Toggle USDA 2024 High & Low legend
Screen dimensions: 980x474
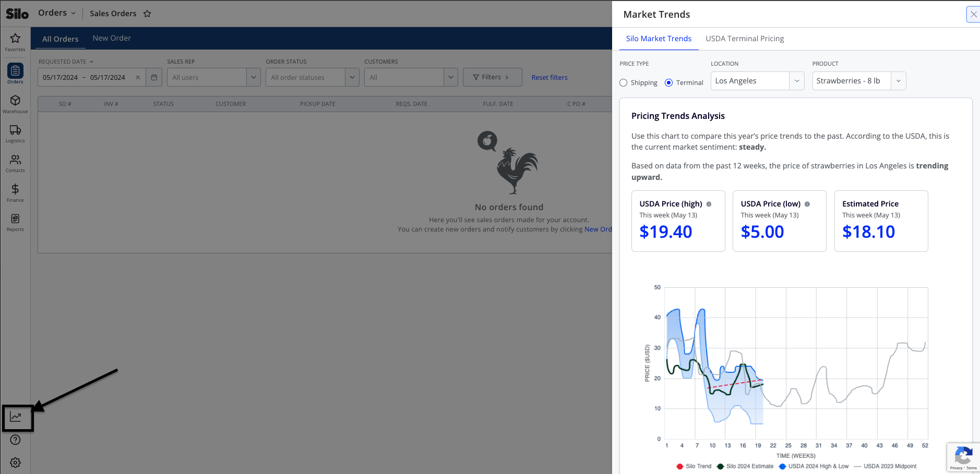pos(814,466)
